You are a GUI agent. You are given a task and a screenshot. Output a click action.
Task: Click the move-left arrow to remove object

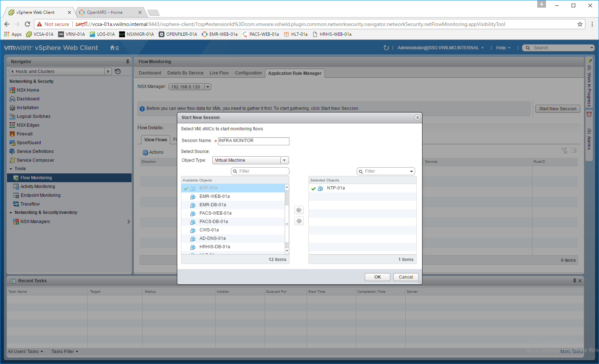[299, 221]
